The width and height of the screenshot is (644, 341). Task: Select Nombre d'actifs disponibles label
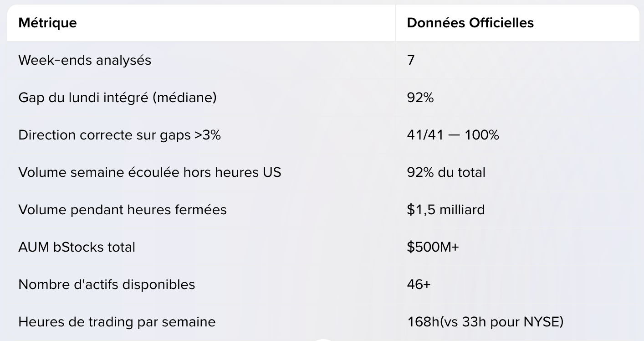107,284
